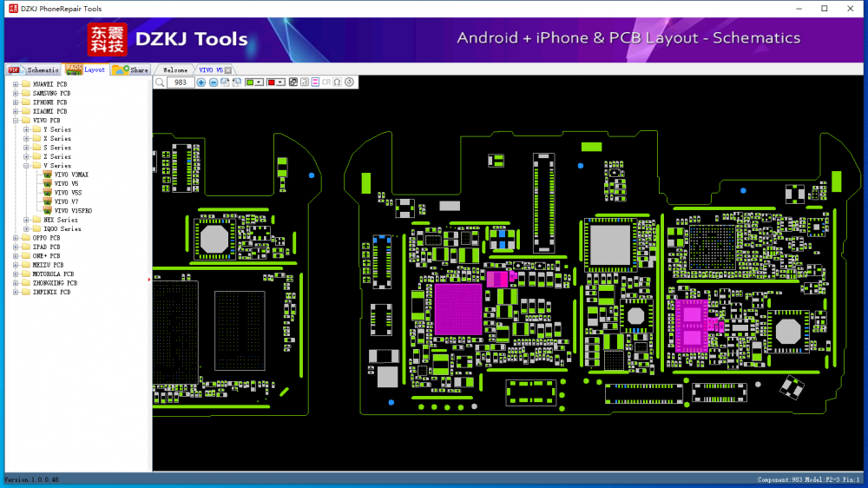Click the component search field showing 983
This screenshot has height=488, width=868.
[x=180, y=82]
